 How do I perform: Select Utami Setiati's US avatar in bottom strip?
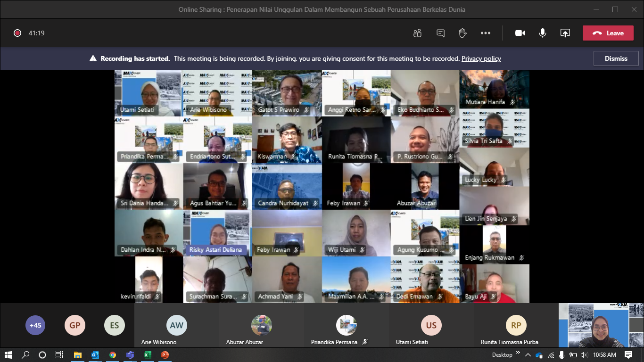431,325
